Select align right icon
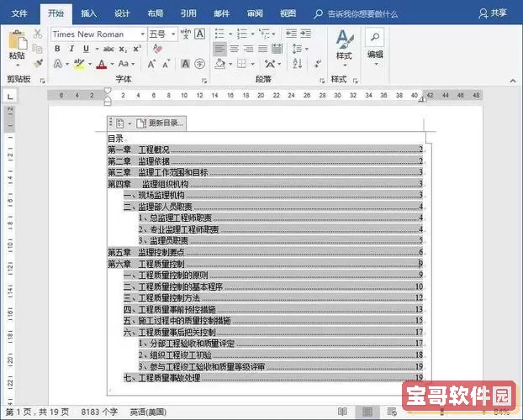This screenshot has height=420, width=523. click(x=249, y=49)
